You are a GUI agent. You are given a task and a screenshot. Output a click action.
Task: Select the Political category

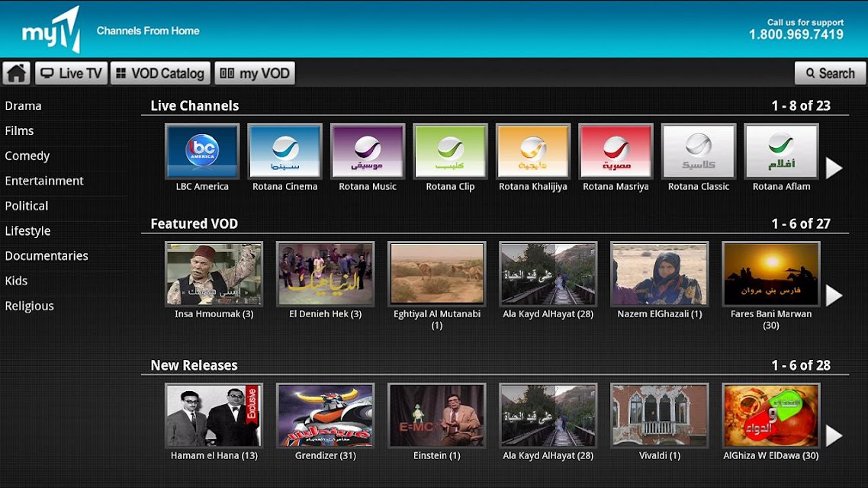(x=27, y=206)
